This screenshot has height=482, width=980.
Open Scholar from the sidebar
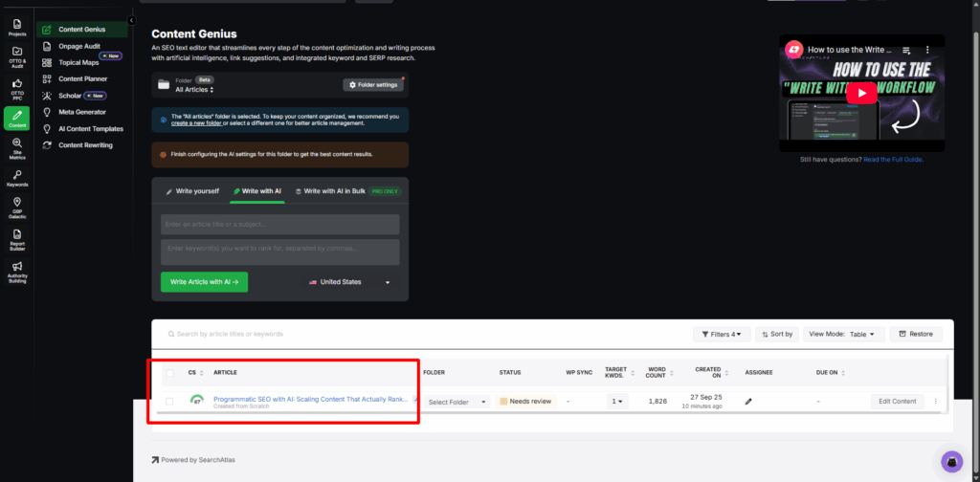coord(70,96)
